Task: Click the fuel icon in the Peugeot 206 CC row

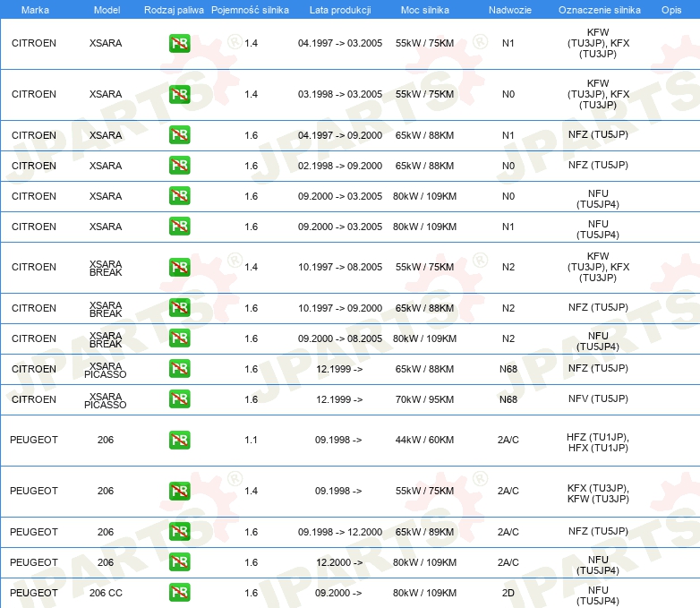Action: coord(179,593)
